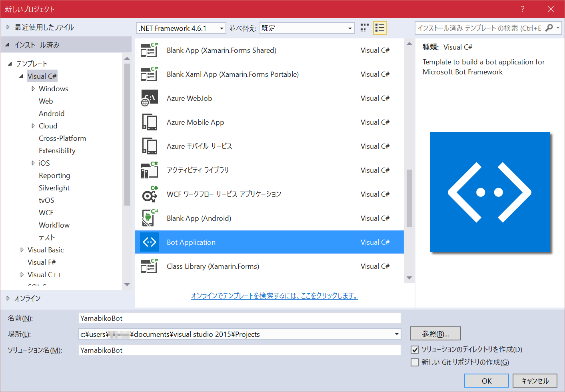
Task: Expand the iOS tree node arrow
Action: (33, 163)
